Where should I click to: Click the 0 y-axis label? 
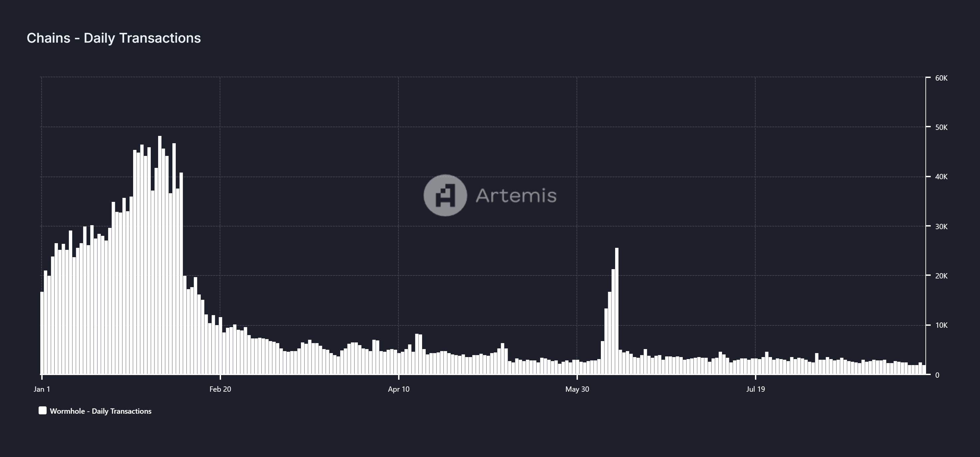click(937, 375)
